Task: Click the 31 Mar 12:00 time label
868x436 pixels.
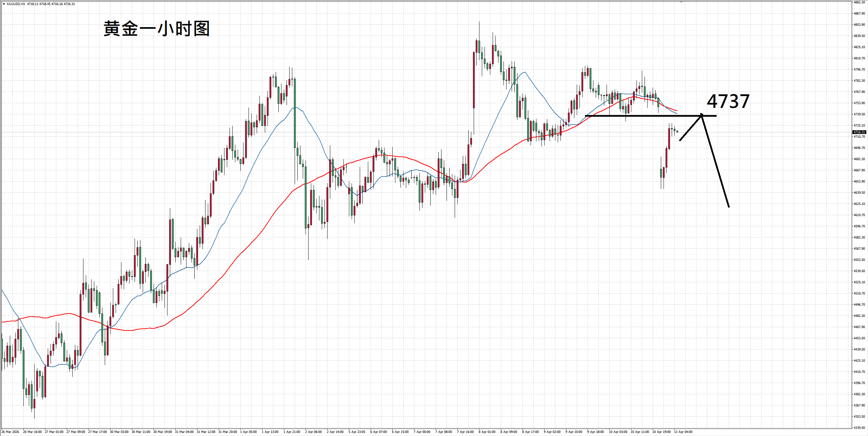Action: pyautogui.click(x=206, y=432)
